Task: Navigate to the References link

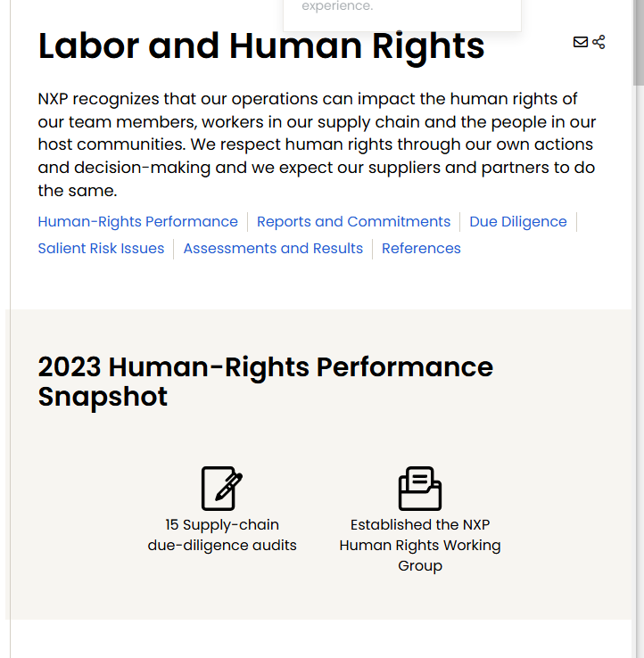Action: 421,249
